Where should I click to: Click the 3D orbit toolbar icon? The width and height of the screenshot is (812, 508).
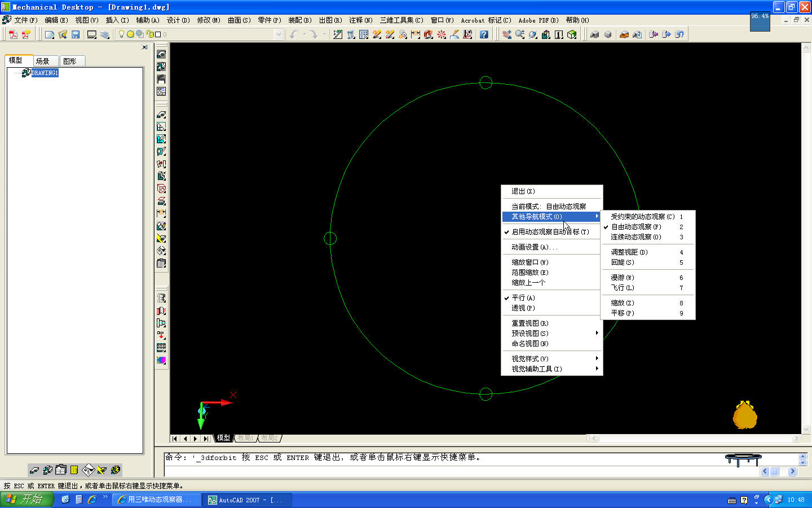533,34
